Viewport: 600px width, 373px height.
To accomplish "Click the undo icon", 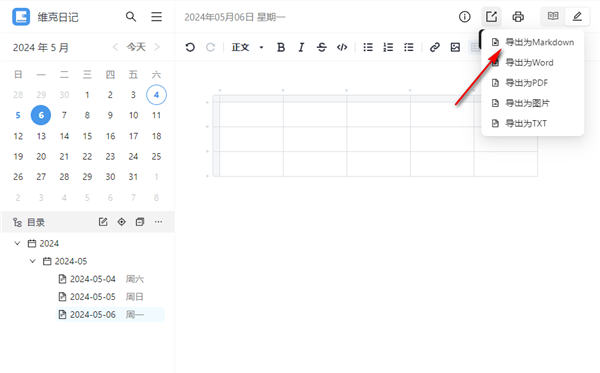I will (190, 47).
